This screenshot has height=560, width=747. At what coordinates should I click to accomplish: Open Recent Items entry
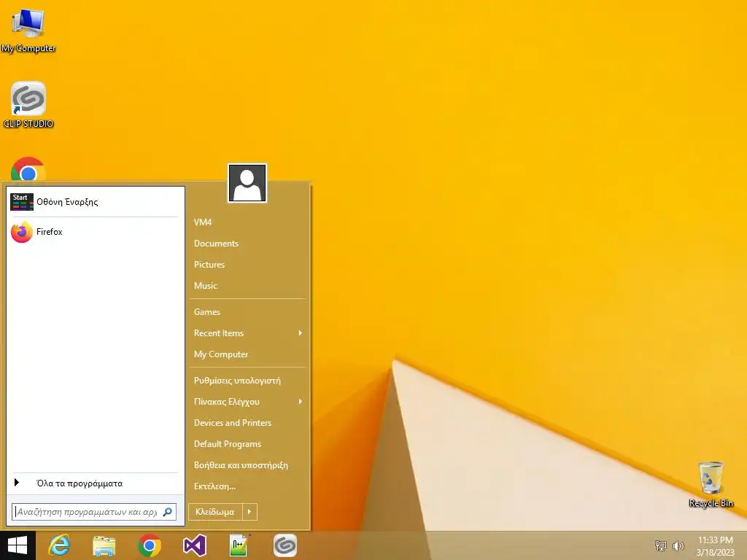[247, 333]
